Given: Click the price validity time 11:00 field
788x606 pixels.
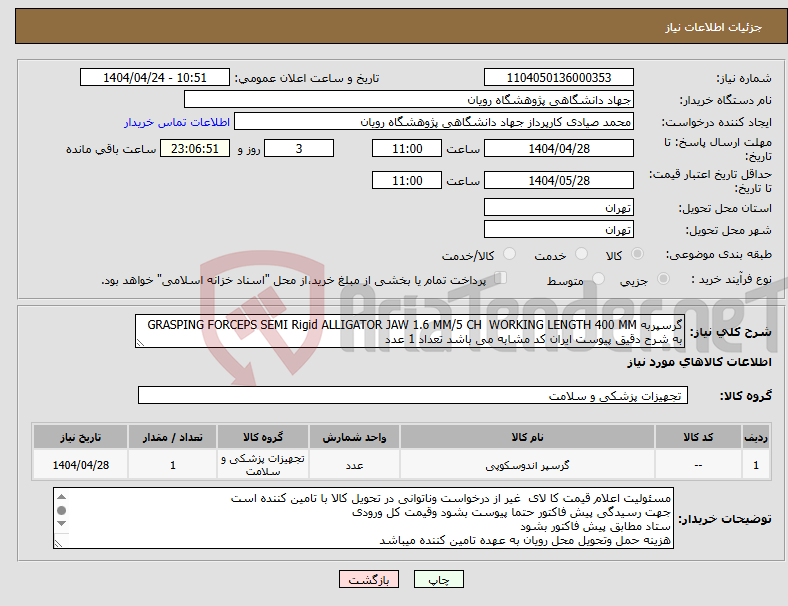Looking at the screenshot, I should click(x=407, y=180).
